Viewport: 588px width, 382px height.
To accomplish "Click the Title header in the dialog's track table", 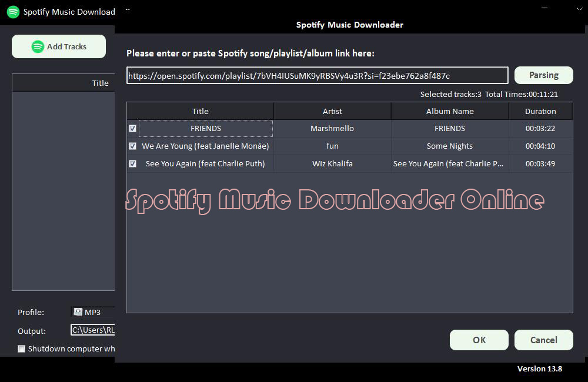I will coord(200,111).
